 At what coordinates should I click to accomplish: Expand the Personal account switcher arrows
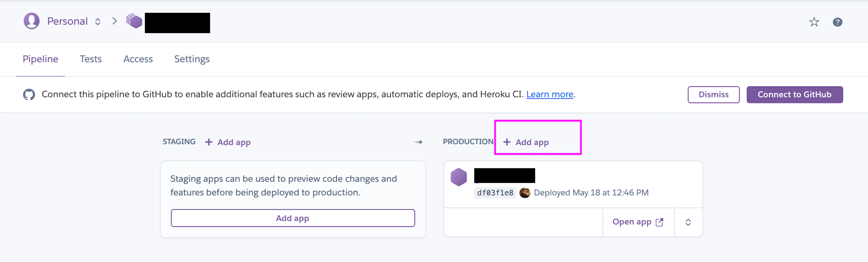pyautogui.click(x=98, y=21)
